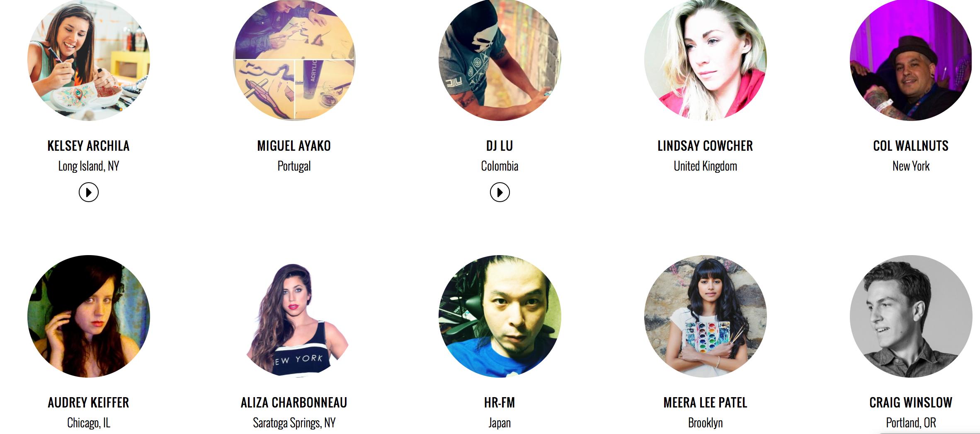The image size is (980, 434).
Task: Open Craig Winslow's black-and-white portrait
Action: coord(911,316)
